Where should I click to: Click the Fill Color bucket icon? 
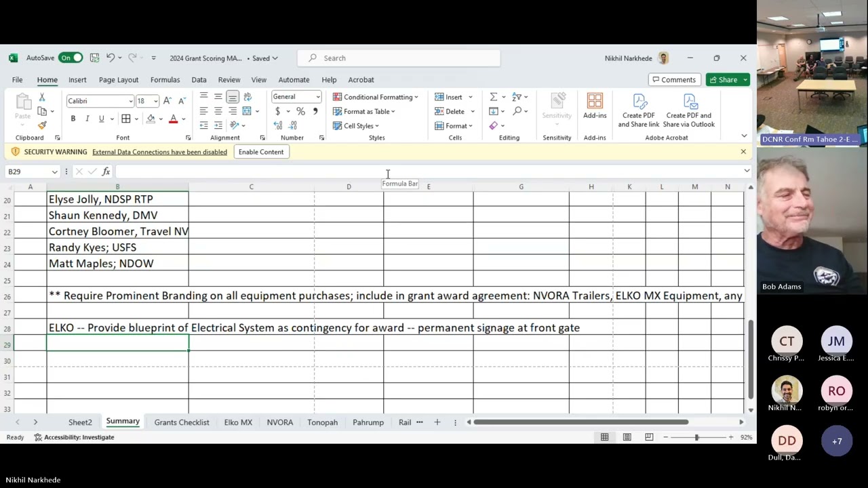(x=151, y=119)
